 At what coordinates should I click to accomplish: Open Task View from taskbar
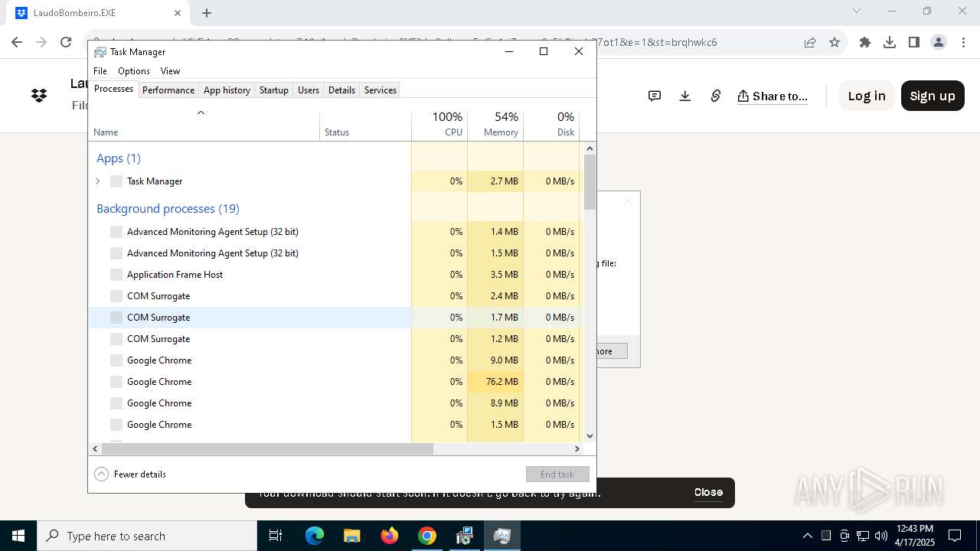coord(276,536)
